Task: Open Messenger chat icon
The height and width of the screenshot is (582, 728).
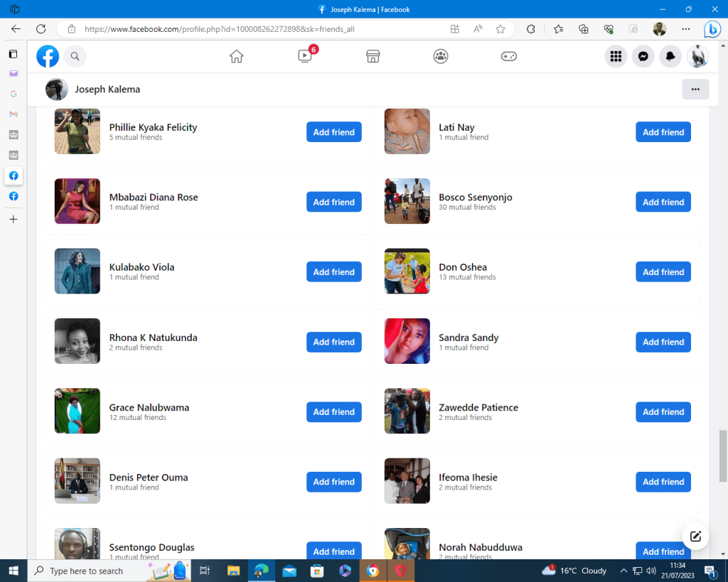Action: (643, 56)
